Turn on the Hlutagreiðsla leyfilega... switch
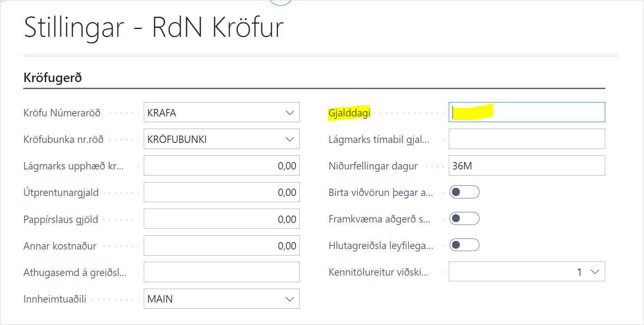 click(x=464, y=245)
